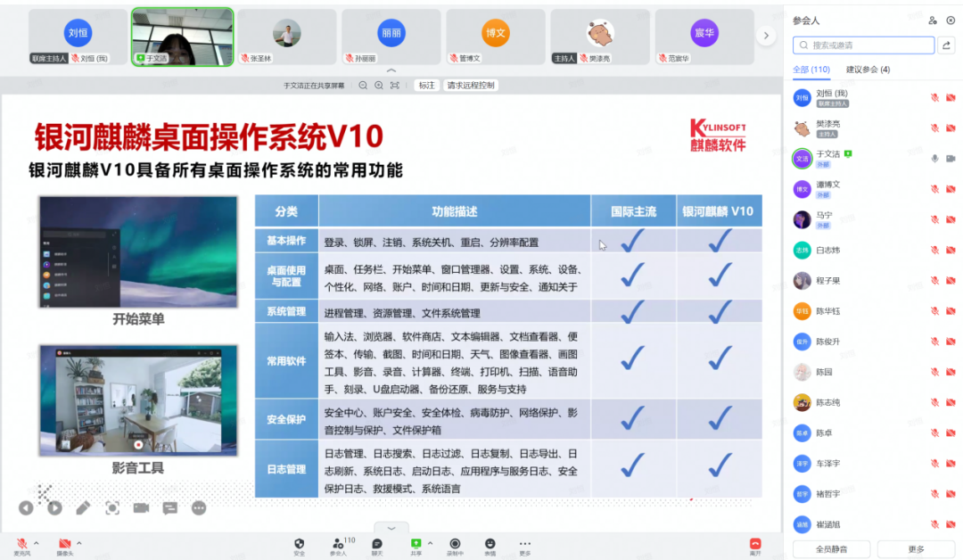Expand the camera options arrow
The height and width of the screenshot is (560, 963).
78,543
